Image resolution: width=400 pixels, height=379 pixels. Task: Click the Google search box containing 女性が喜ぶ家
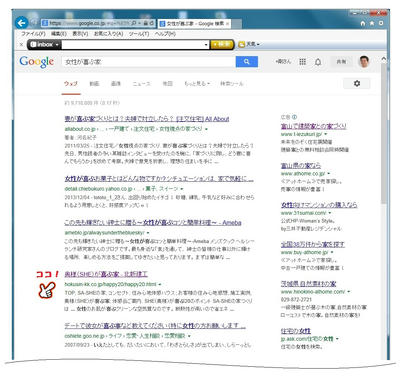tap(149, 62)
